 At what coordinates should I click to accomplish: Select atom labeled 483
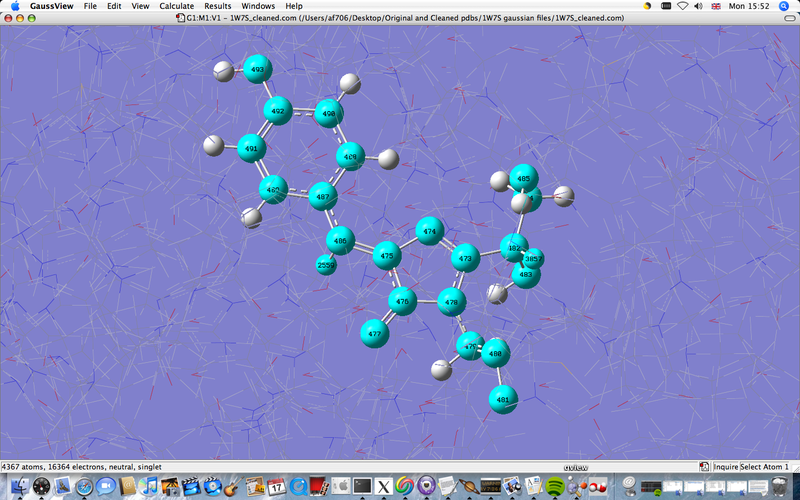tap(526, 275)
